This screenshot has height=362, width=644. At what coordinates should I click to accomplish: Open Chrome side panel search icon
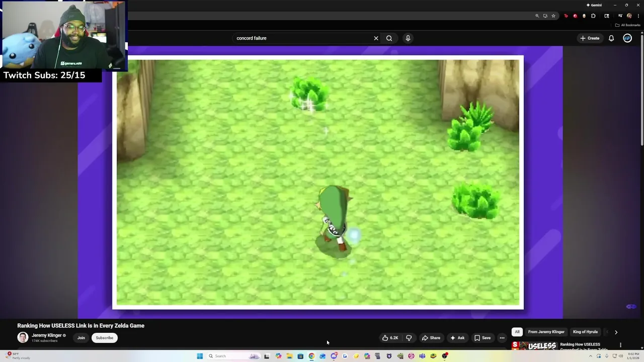point(607,16)
